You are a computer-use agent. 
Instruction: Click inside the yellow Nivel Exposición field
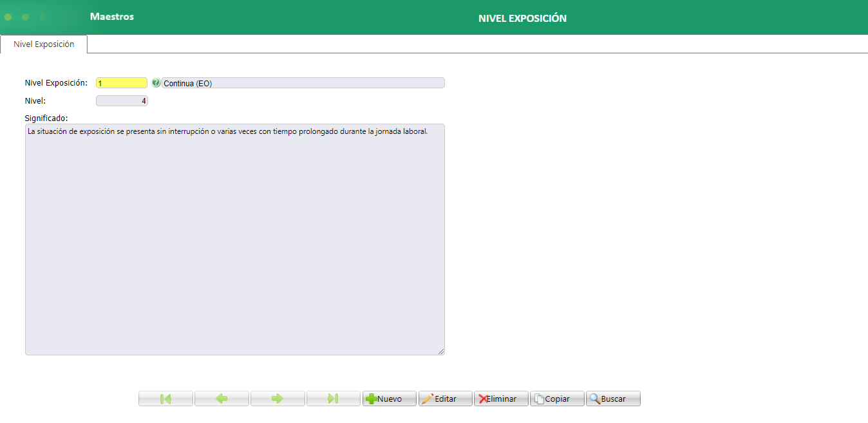(x=121, y=82)
